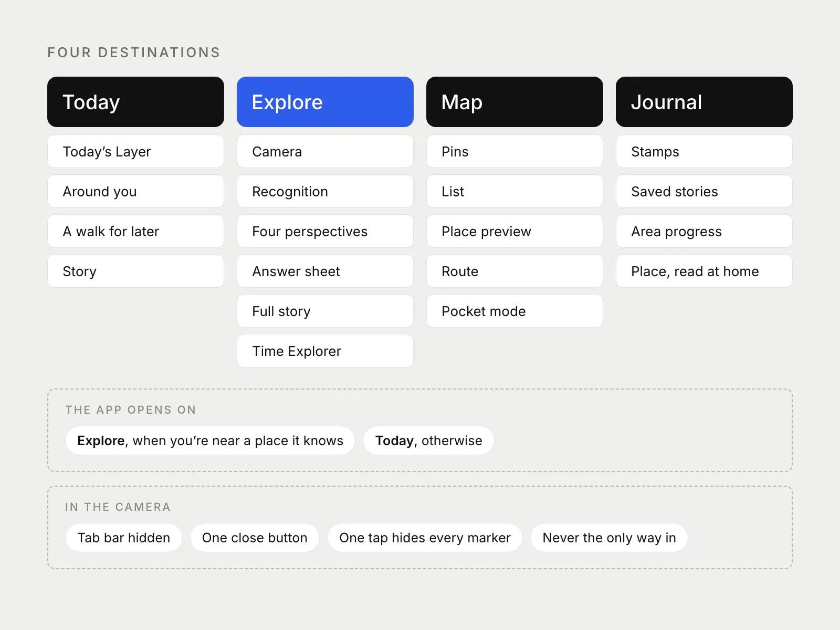Switch to the Map destination header
Image resolution: width=840 pixels, height=630 pixels.
click(514, 102)
